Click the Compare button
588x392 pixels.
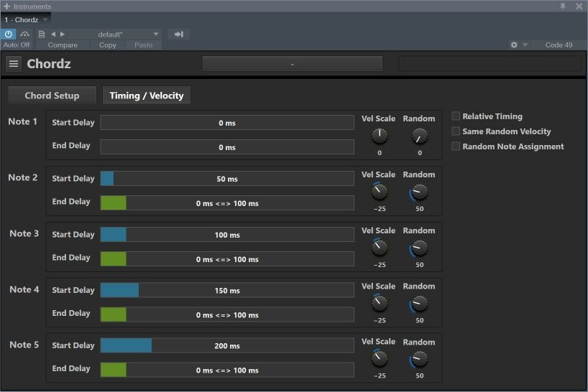[x=63, y=45]
